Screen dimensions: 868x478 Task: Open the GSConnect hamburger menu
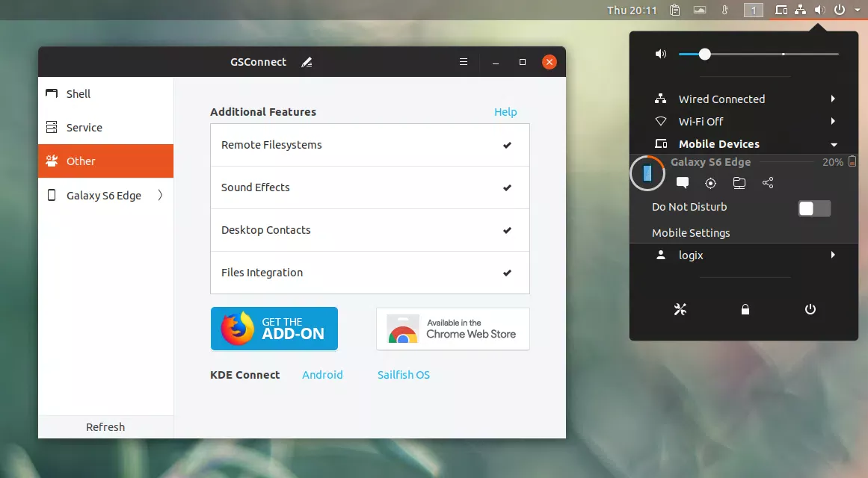pyautogui.click(x=464, y=62)
